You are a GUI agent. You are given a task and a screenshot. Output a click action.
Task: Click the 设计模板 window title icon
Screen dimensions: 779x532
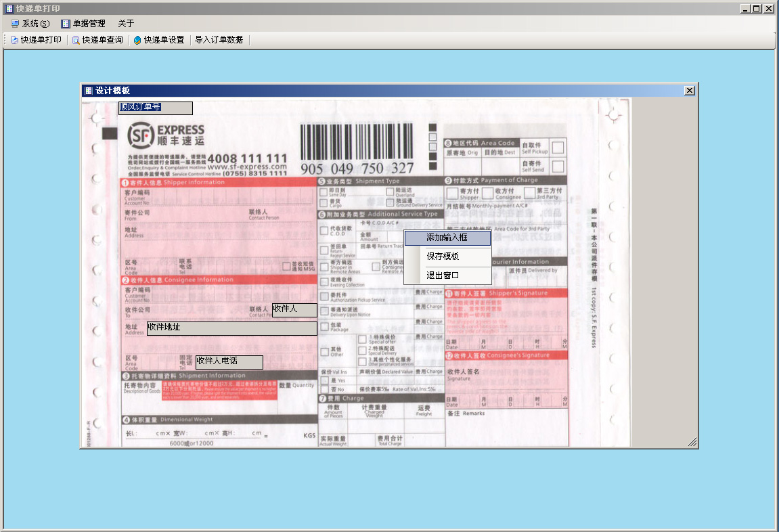click(x=89, y=91)
